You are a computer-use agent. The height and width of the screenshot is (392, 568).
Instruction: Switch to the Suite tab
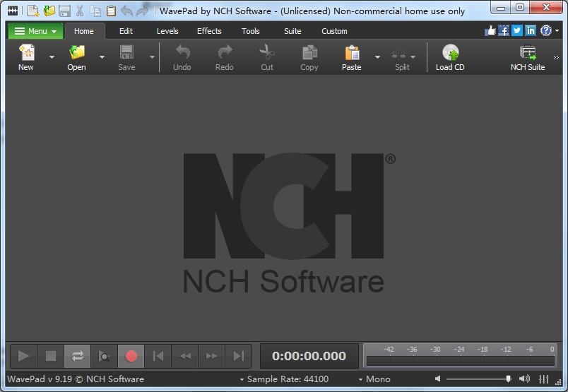coord(292,31)
